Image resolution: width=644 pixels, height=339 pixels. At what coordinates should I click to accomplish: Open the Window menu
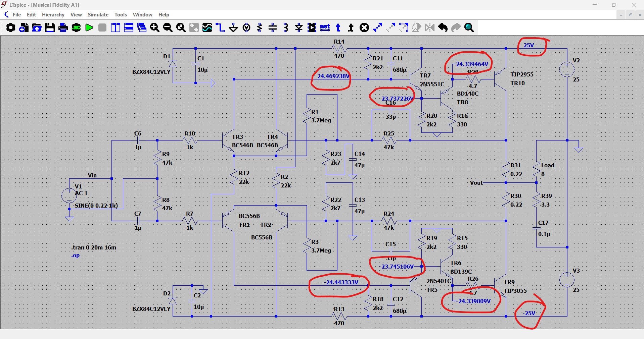click(x=143, y=15)
